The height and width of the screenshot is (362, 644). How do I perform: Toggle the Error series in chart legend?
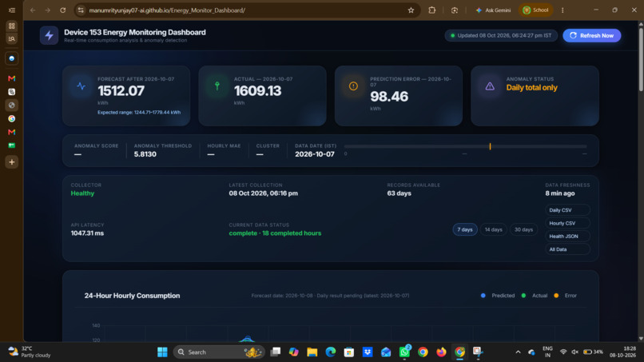coord(566,296)
